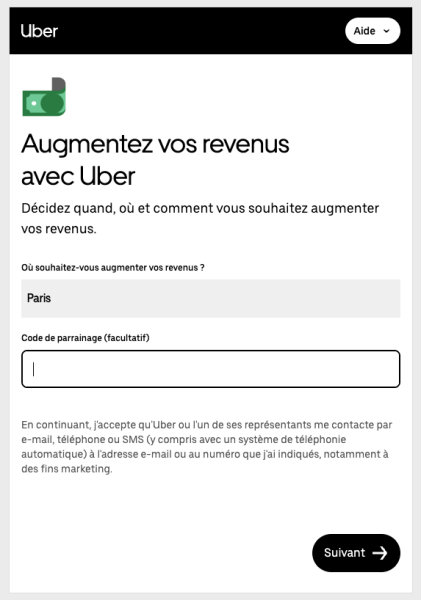Select the 'Augmentez vos revenus' heading
Screen dimensions: 421x600
155,144
